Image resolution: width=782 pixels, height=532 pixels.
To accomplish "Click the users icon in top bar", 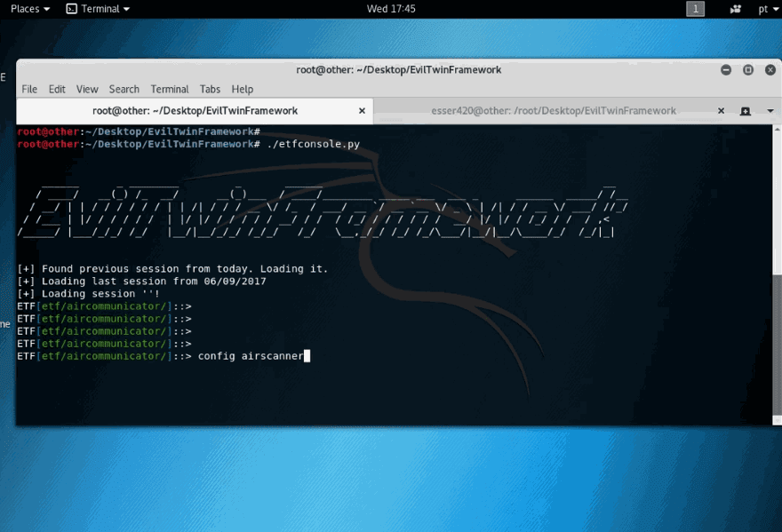I will (x=736, y=9).
